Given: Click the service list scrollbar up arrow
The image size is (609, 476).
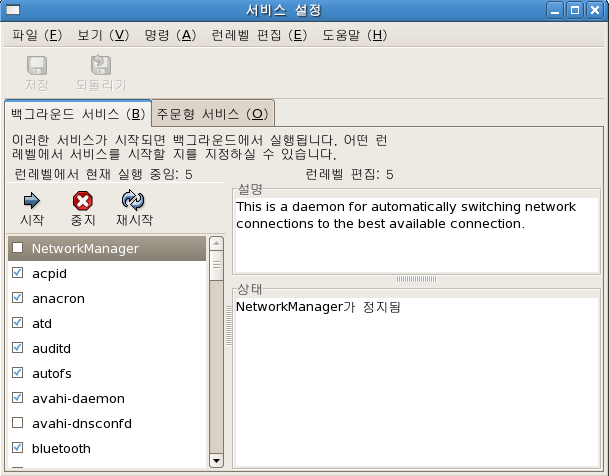Looking at the screenshot, I should tap(216, 244).
